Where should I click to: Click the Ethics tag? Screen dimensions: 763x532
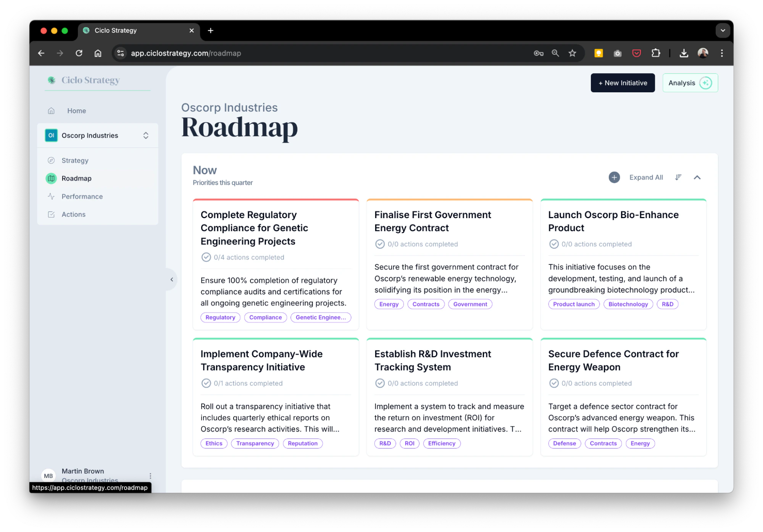tap(214, 444)
